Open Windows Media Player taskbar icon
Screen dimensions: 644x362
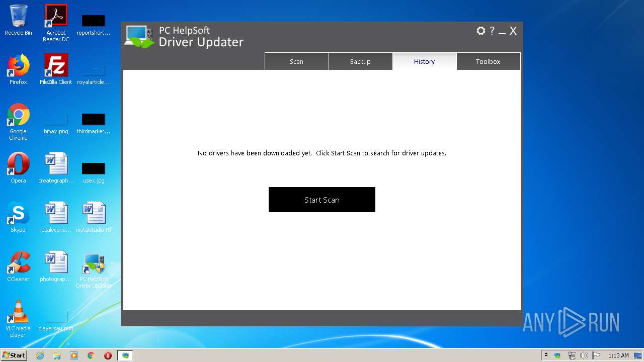pyautogui.click(x=74, y=355)
